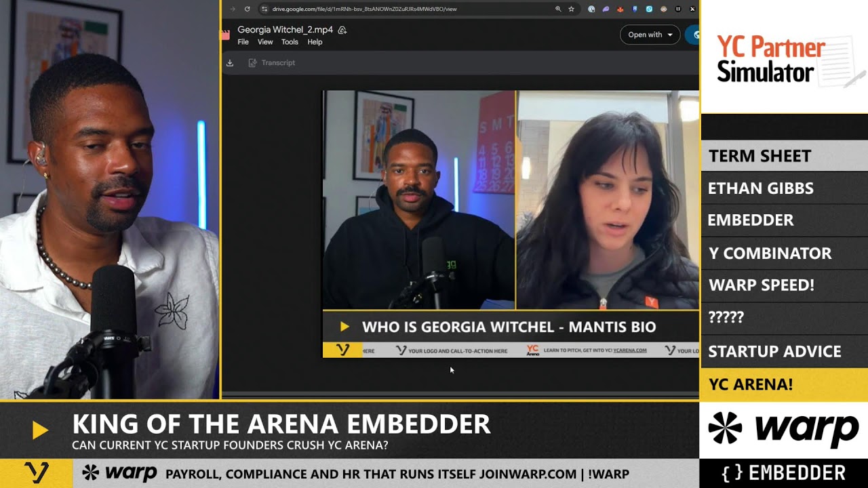Click the zoom magnifier icon in address bar

pos(558,9)
